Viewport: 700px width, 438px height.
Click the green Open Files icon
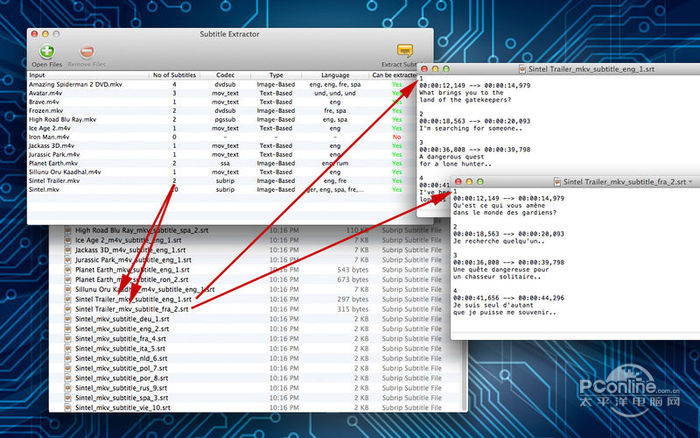point(46,51)
